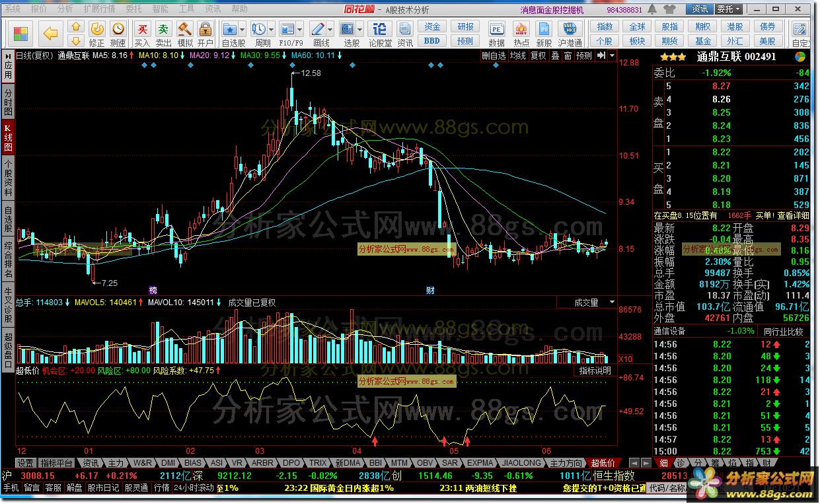
Task: Click the 查看详细 link
Action: (x=794, y=215)
